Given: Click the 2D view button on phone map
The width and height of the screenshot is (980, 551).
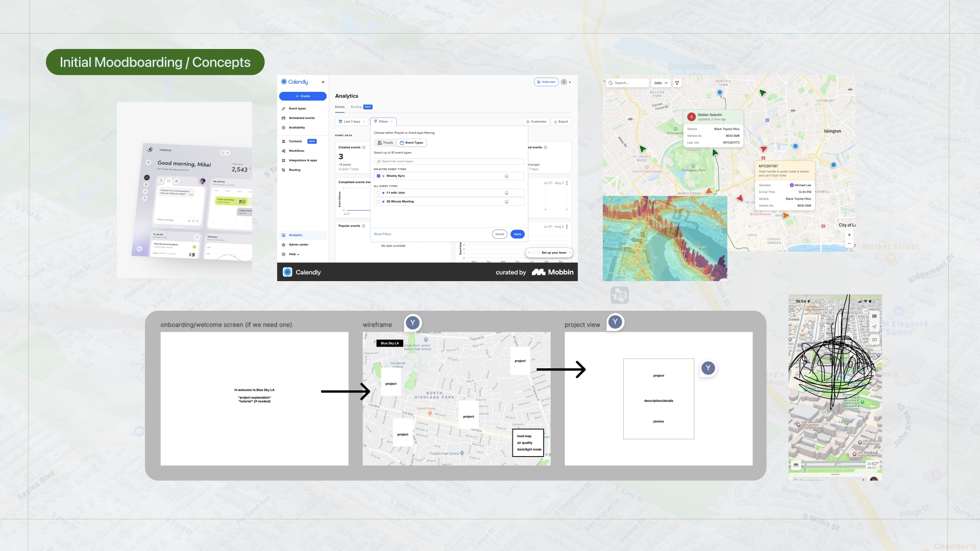Looking at the screenshot, I should point(874,340).
